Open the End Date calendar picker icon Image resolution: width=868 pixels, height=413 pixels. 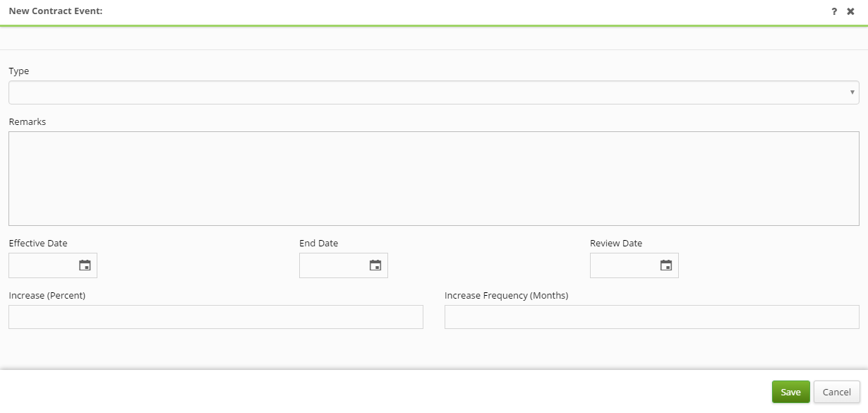pyautogui.click(x=375, y=265)
